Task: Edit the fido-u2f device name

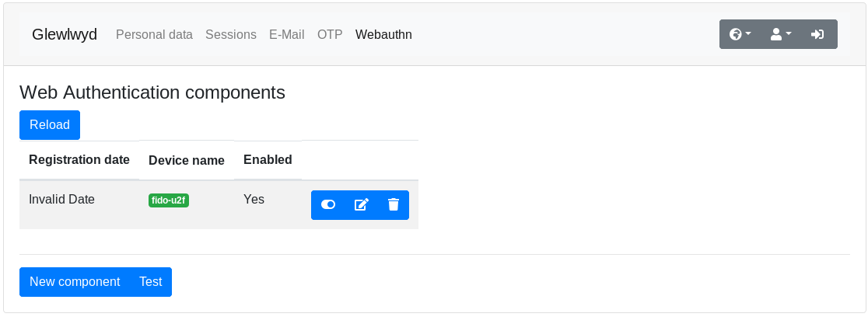Action: (361, 204)
